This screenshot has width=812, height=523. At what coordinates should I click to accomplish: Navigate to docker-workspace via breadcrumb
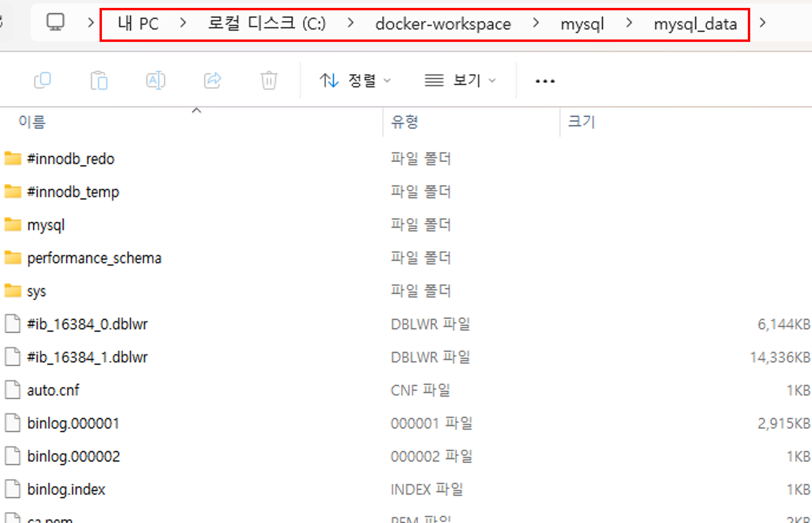pyautogui.click(x=443, y=23)
